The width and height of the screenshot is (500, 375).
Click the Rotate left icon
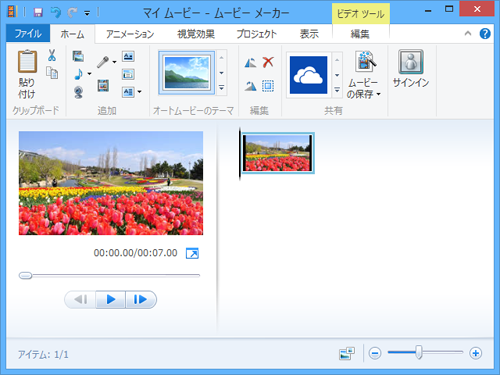pyautogui.click(x=250, y=62)
